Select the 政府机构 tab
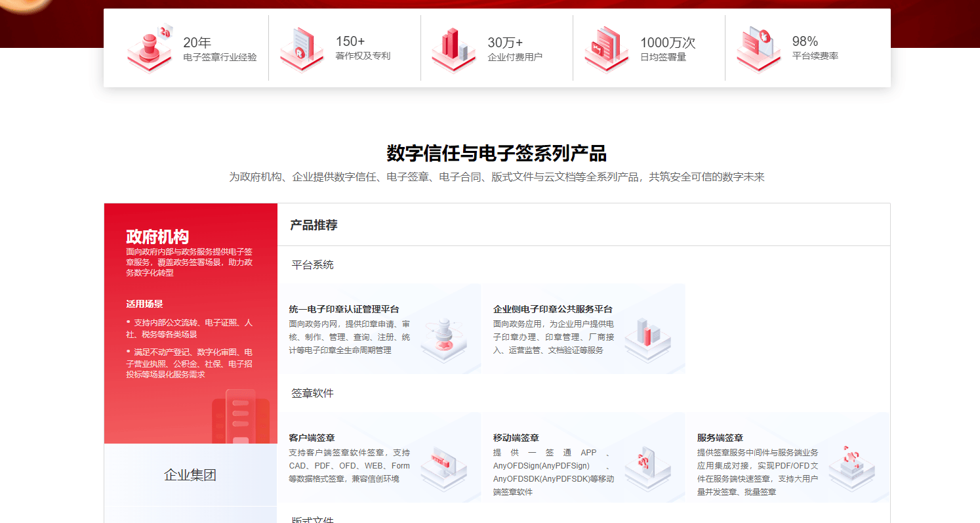Screen dimensions: 980x523 157,237
